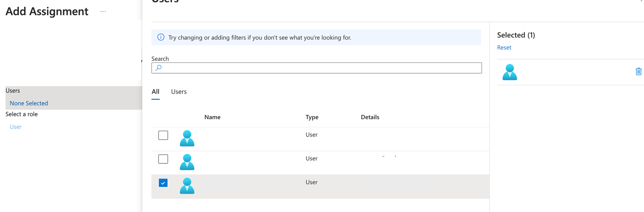Switch to the Users tab
The image size is (644, 212).
tap(179, 92)
